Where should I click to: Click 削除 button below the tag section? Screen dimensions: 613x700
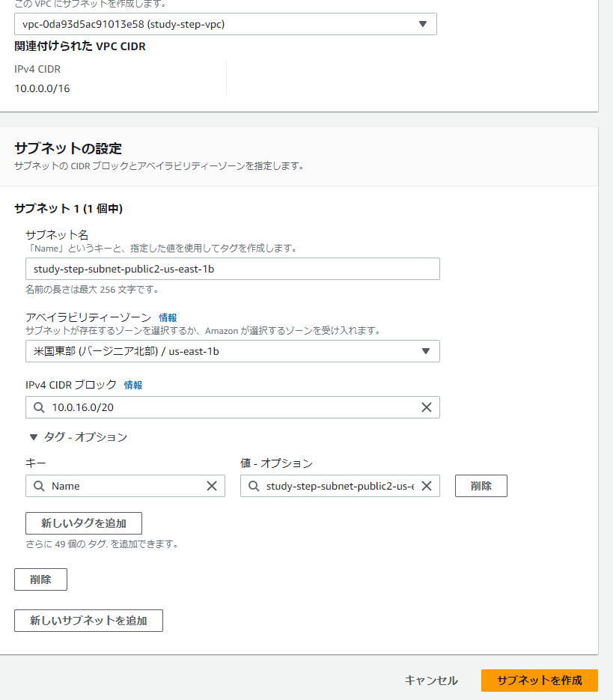(40, 579)
